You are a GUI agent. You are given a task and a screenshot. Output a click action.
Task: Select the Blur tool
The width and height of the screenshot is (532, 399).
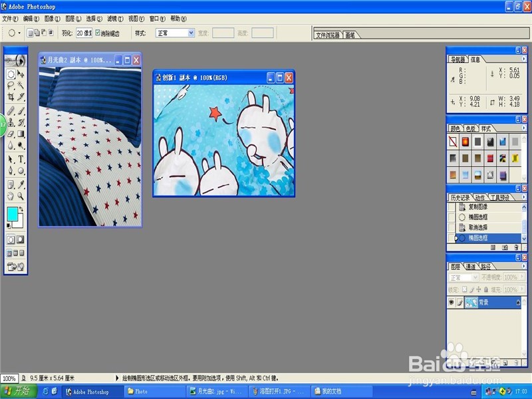click(x=11, y=146)
